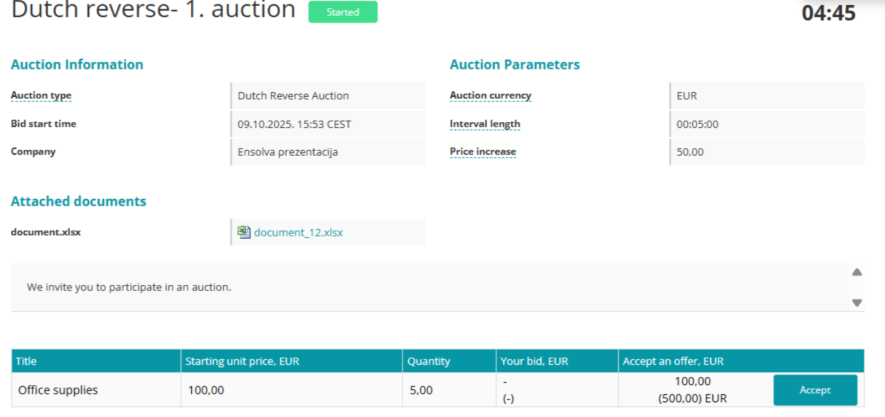Select the Dutch Reverse Auction value field
885x417 pixels.
(x=327, y=96)
